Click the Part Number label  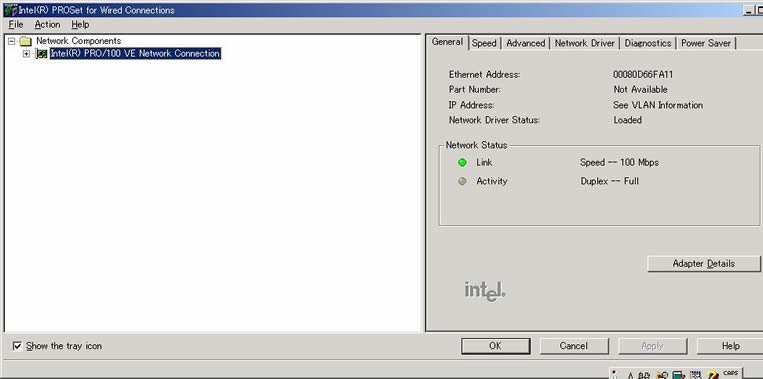(x=474, y=90)
